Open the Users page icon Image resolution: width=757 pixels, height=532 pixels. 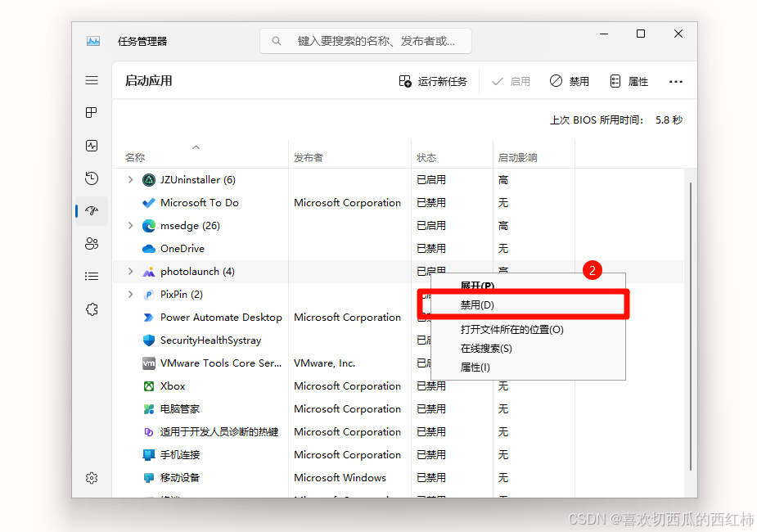pos(92,243)
